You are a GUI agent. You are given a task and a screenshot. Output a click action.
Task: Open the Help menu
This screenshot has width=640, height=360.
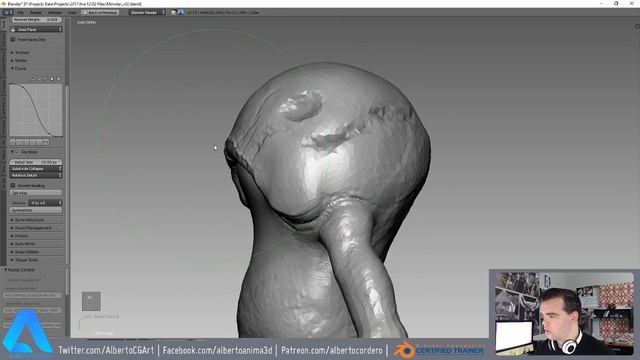[x=72, y=13]
